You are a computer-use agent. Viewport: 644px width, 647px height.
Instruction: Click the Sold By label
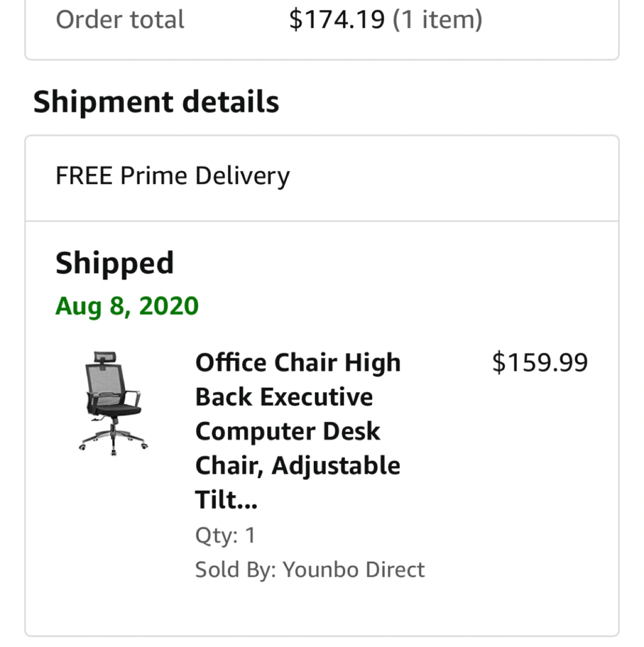[235, 570]
